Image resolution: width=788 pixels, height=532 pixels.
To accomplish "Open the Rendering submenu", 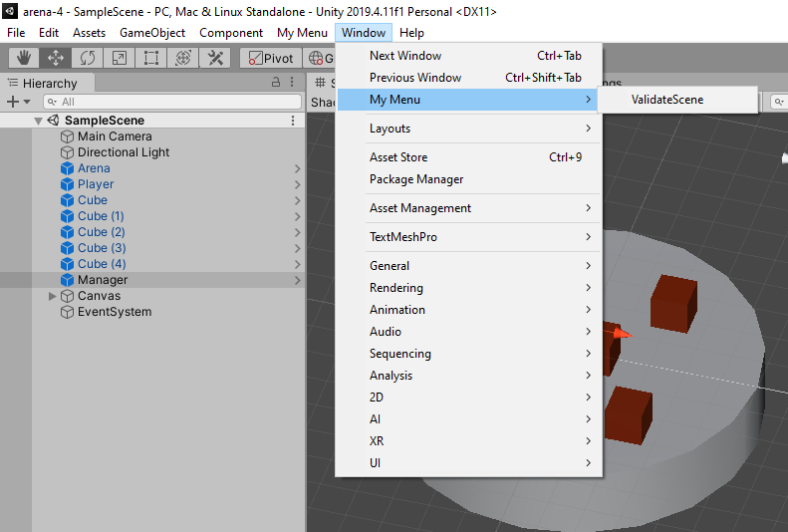I will pos(468,288).
